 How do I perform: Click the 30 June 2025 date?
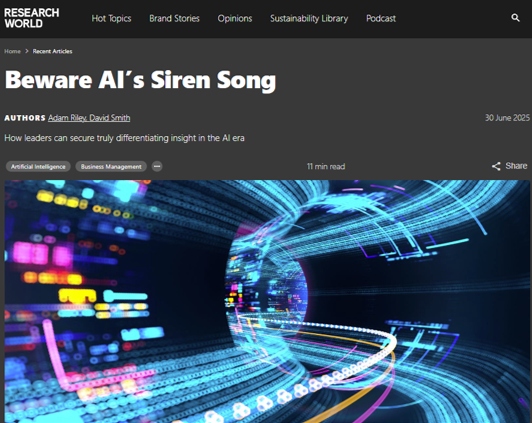click(x=507, y=118)
